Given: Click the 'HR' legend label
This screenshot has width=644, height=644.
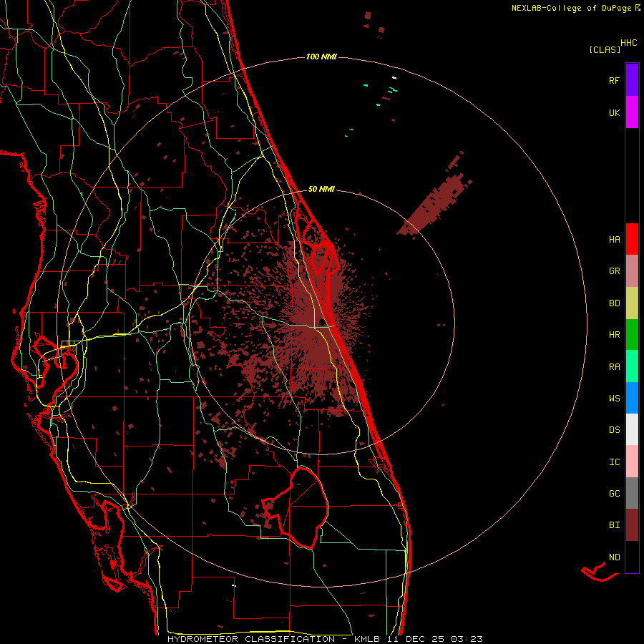Looking at the screenshot, I should click(614, 335).
